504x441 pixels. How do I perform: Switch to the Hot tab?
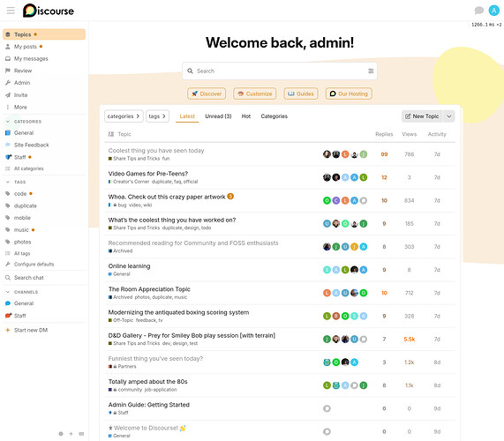pyautogui.click(x=246, y=116)
